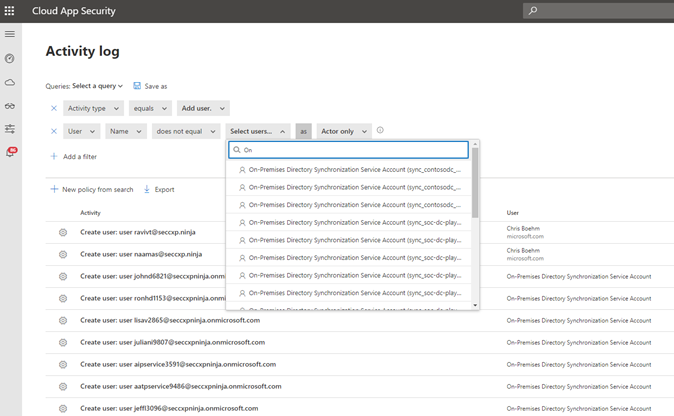Click gear icon for lisav2865 activity row
Viewport: 674px width, 416px height.
[63, 321]
